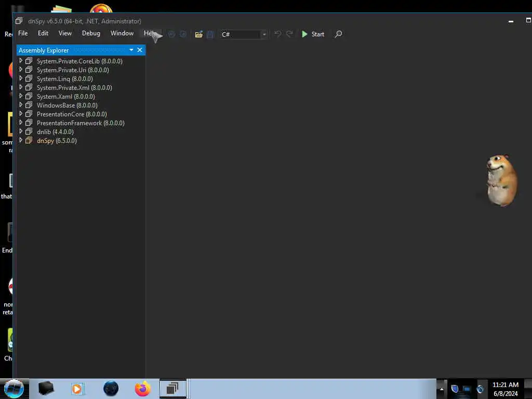Viewport: 532px width, 399px height.
Task: Select WindowsBase (8.0.0.0) row
Action: [x=67, y=105]
